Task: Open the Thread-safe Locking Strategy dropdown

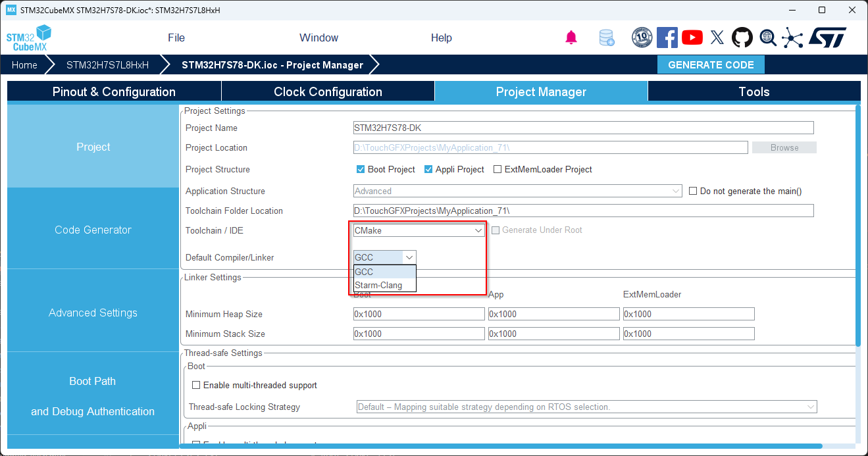Action: coord(586,407)
